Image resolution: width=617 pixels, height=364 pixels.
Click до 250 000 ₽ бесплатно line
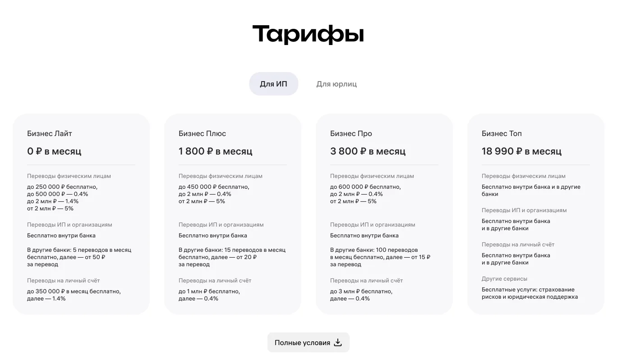point(62,187)
